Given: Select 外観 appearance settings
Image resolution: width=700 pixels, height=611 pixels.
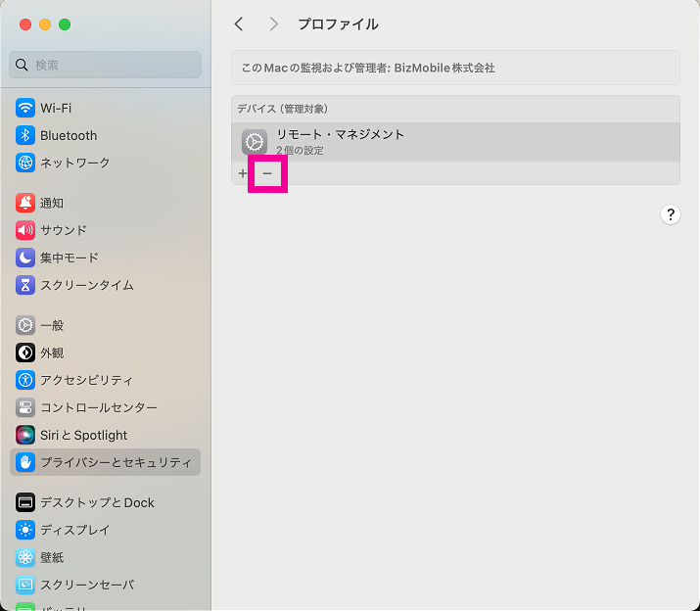Looking at the screenshot, I should 51,352.
